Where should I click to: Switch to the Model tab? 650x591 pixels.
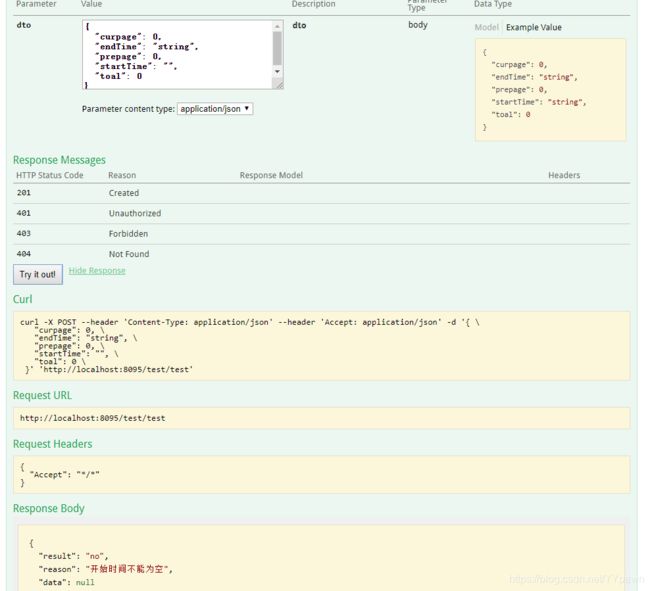pyautogui.click(x=487, y=27)
